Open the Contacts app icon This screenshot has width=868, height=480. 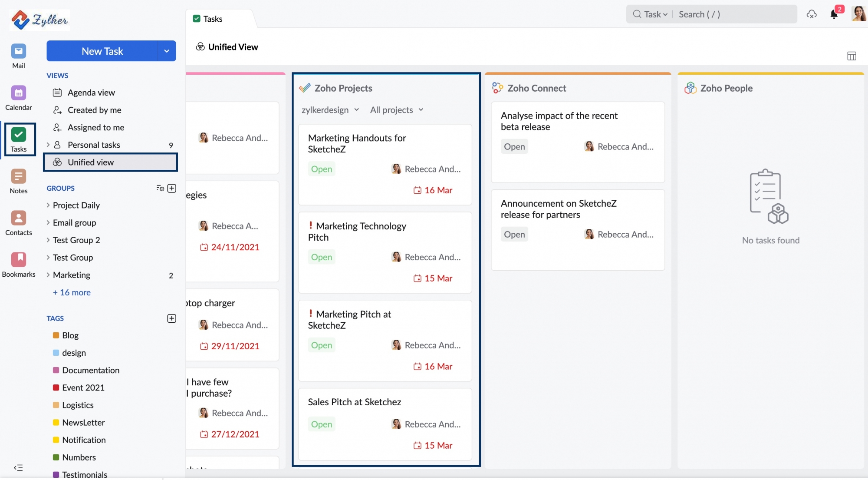18,218
